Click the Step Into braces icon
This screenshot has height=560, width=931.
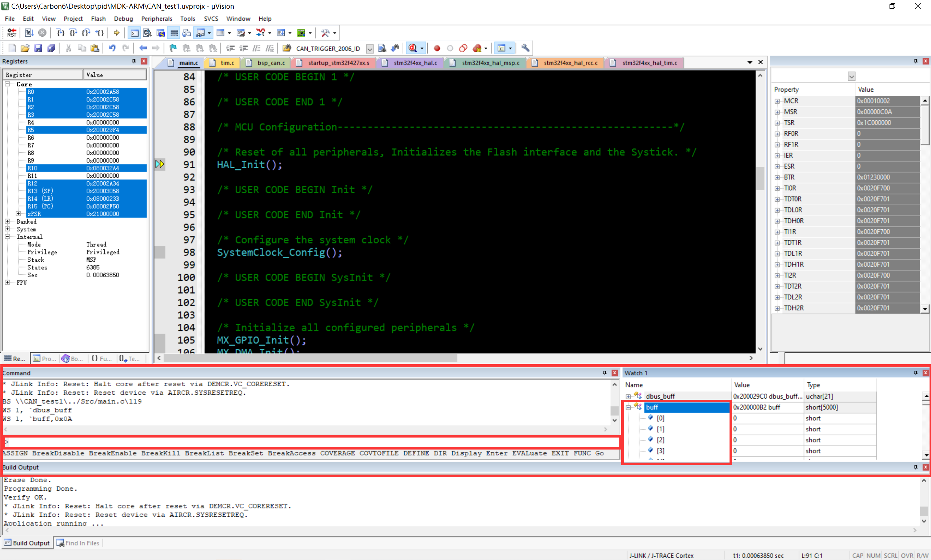60,33
